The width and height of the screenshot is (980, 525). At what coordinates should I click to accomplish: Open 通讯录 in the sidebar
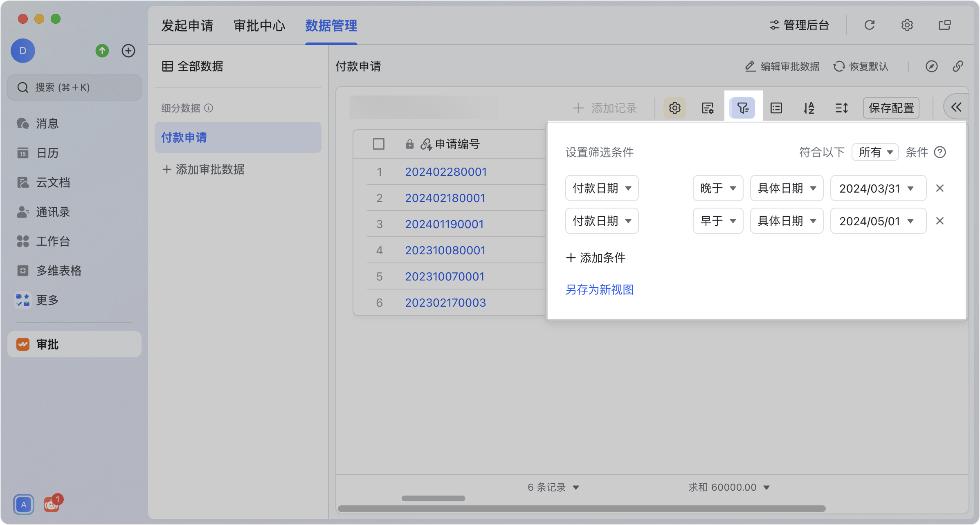pos(74,212)
